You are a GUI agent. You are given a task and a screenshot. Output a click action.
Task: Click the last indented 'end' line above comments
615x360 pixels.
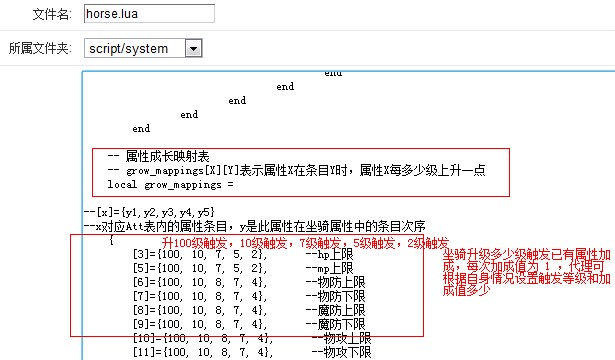point(141,129)
